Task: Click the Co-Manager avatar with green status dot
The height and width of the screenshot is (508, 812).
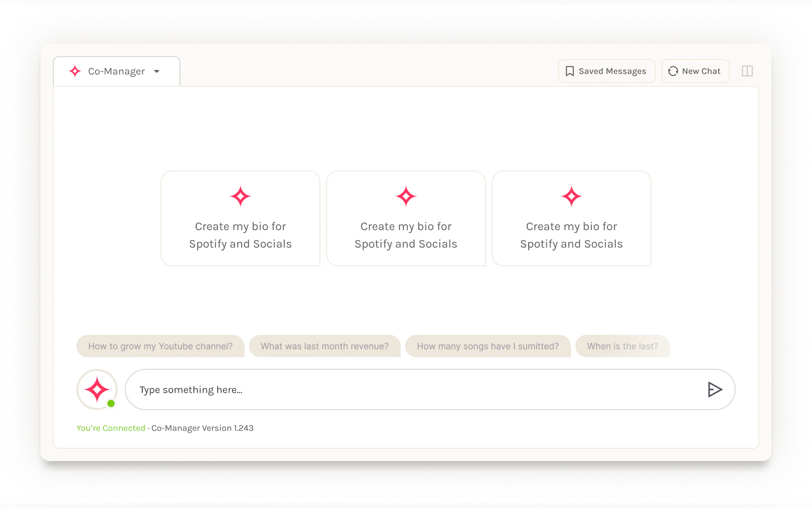Action: click(97, 389)
